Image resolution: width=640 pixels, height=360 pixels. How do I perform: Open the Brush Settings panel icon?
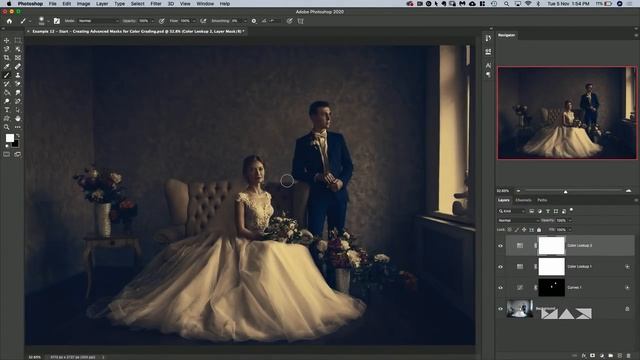tap(57, 21)
